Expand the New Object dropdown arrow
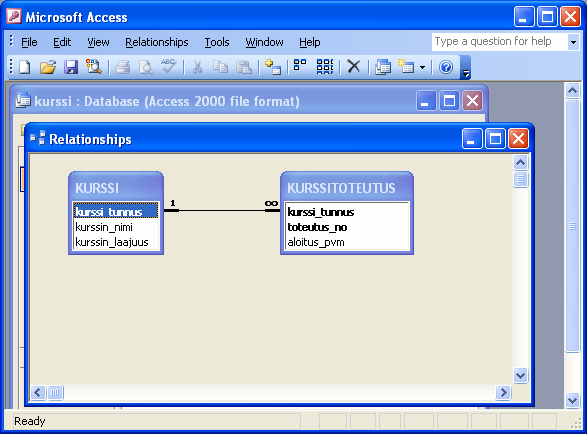The height and width of the screenshot is (434, 587). tap(422, 68)
